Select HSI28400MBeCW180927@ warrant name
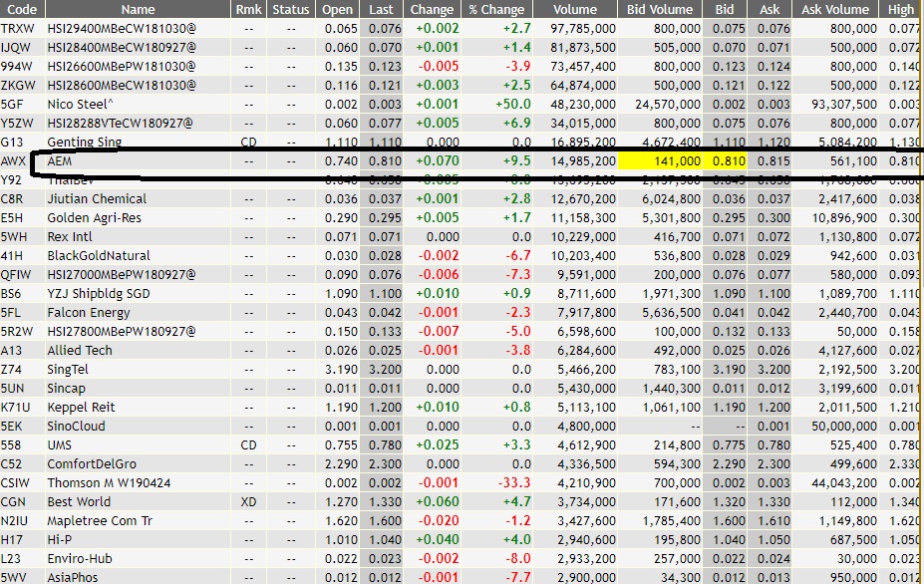Image resolution: width=924 pixels, height=584 pixels. [122, 47]
